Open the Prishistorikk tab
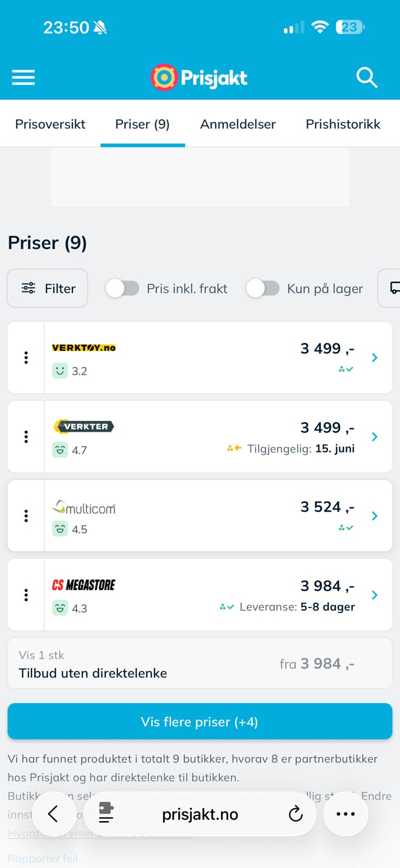Screen dimensions: 400x868 (x=343, y=124)
